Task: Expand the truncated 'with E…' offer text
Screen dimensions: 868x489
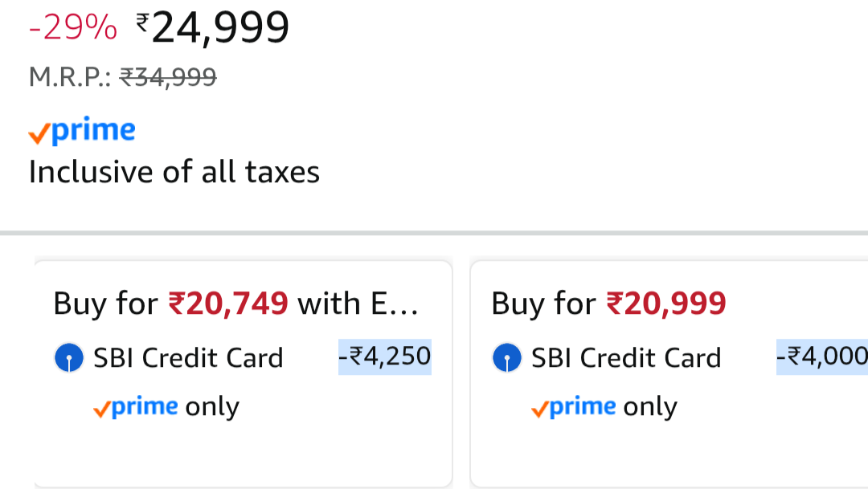Action: point(358,304)
